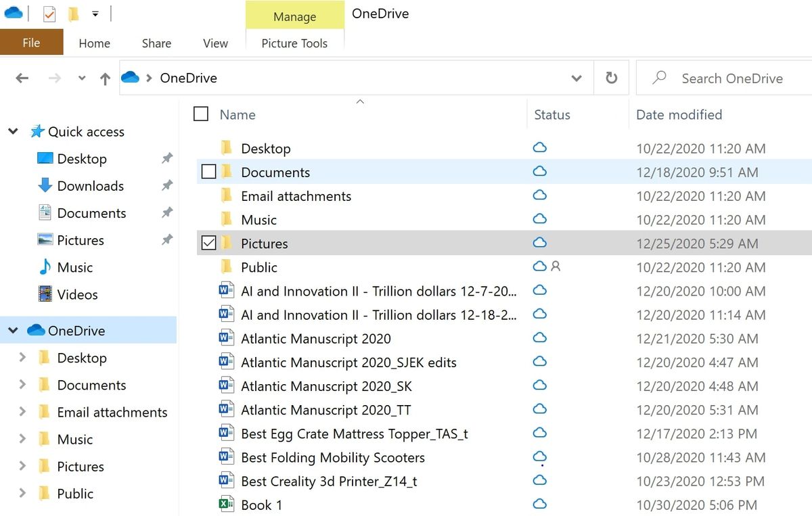
Task: Open the File menu
Action: coord(31,43)
